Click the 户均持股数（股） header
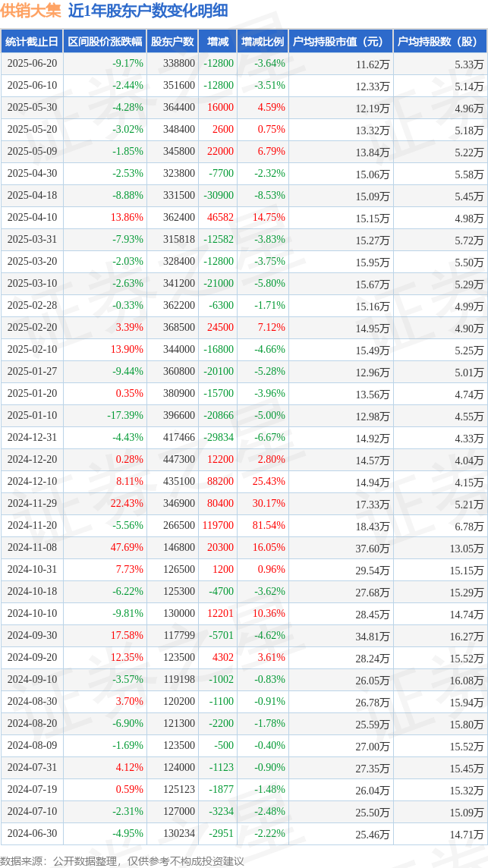 coord(440,42)
